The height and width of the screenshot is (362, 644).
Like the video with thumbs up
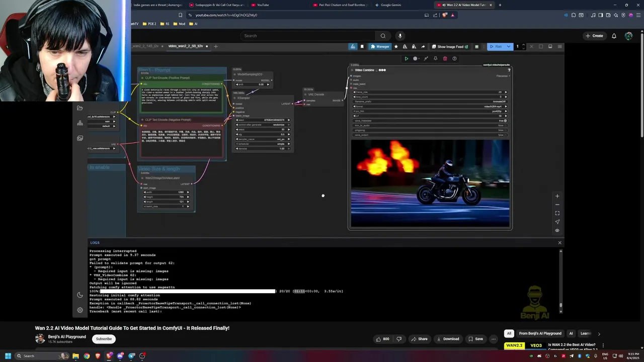point(382,339)
